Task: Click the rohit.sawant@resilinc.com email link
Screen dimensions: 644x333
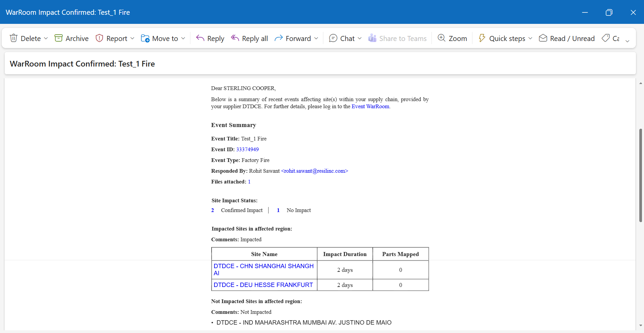Action: click(x=315, y=171)
